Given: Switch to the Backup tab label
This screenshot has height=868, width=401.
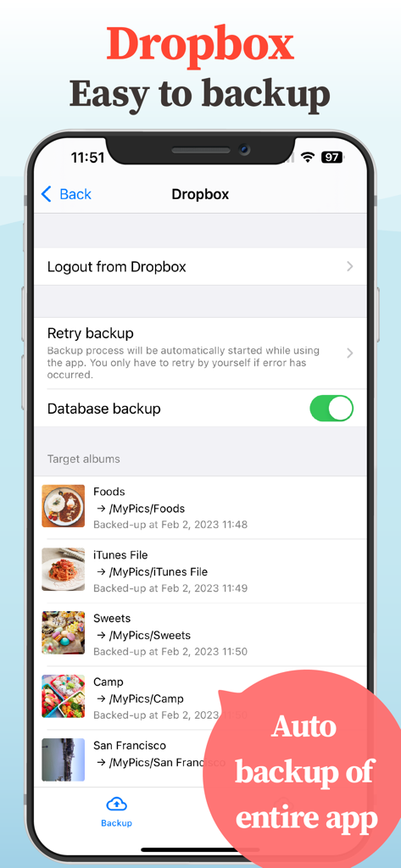Looking at the screenshot, I should pos(116,823).
